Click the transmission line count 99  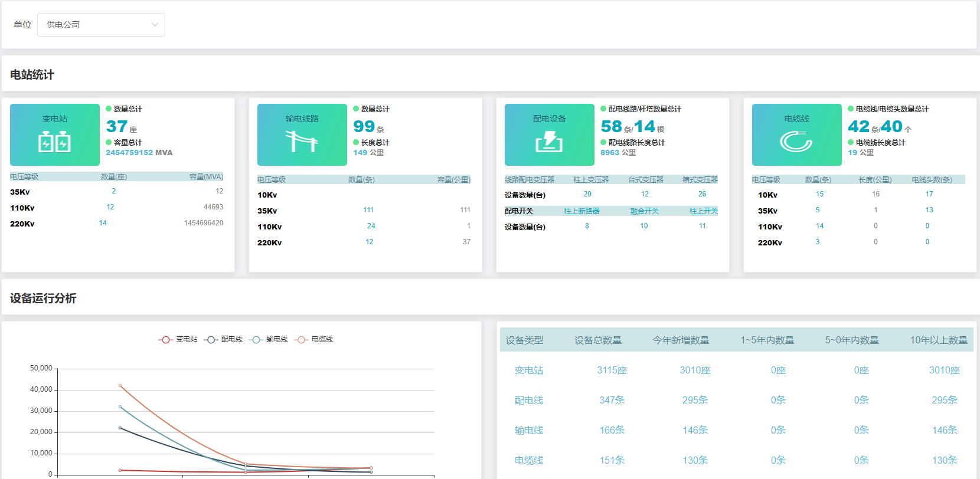pyautogui.click(x=364, y=126)
